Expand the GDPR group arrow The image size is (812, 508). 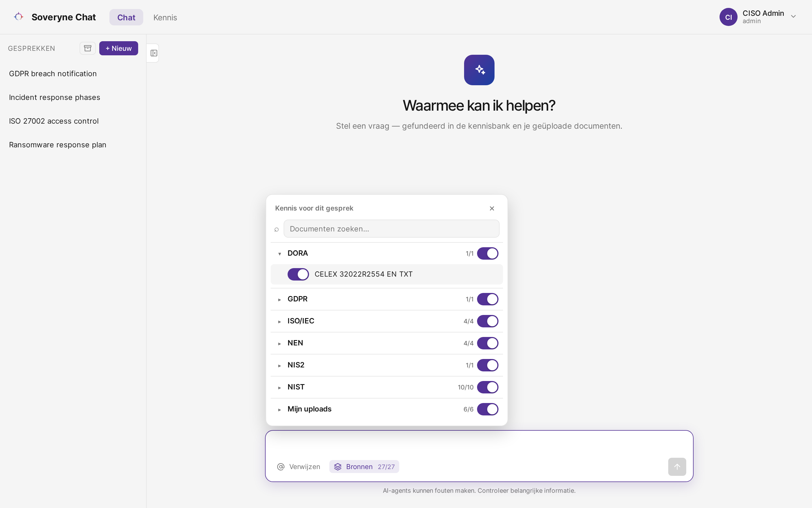tap(279, 299)
